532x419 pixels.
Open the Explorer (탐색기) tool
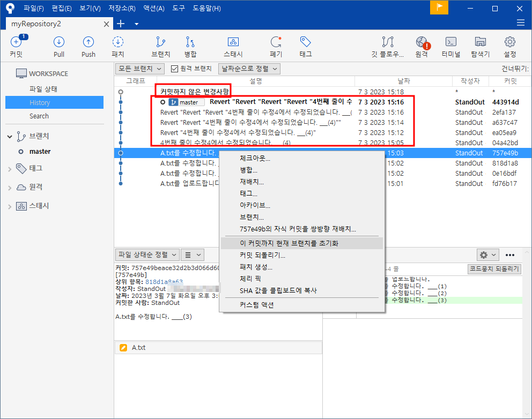pyautogui.click(x=481, y=47)
